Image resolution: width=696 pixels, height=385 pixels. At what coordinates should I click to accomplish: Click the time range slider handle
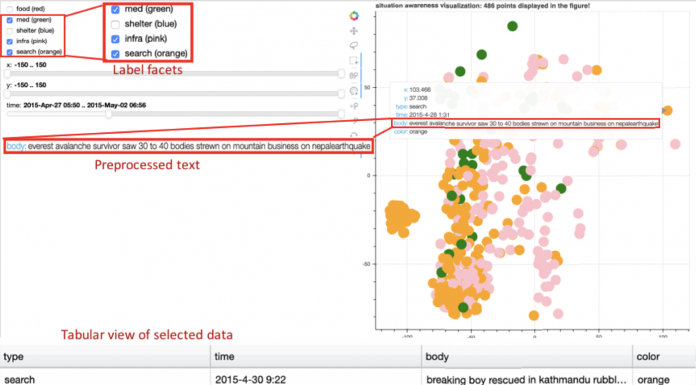108,114
